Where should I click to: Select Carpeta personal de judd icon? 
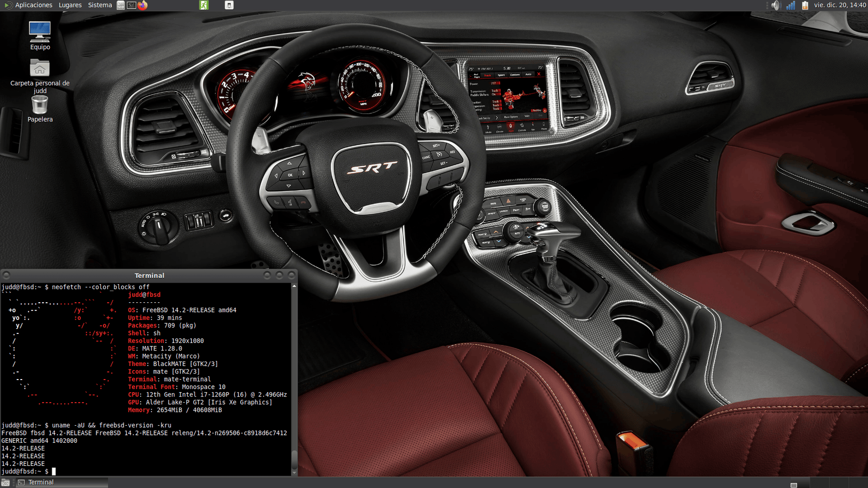(40, 76)
